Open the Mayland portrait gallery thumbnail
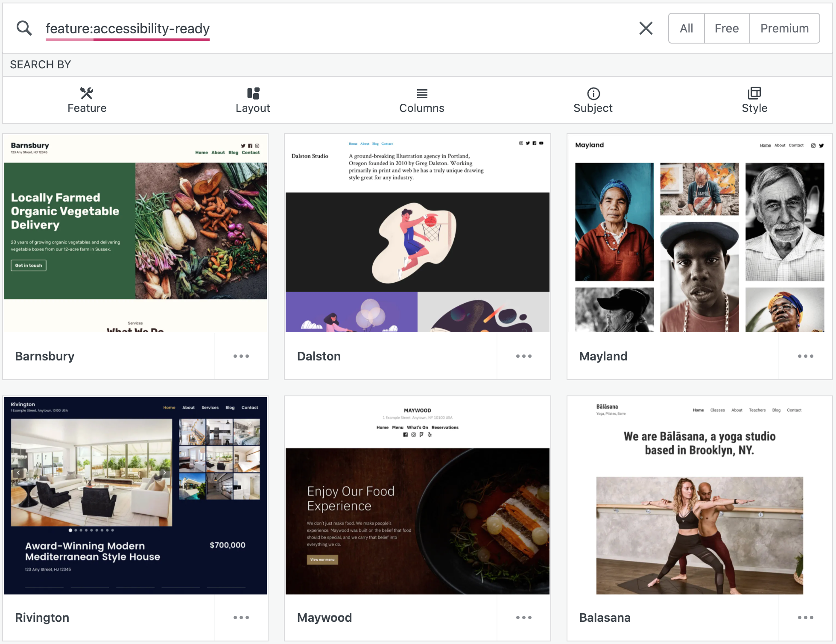Viewport: 836px width, 644px height. (699, 233)
